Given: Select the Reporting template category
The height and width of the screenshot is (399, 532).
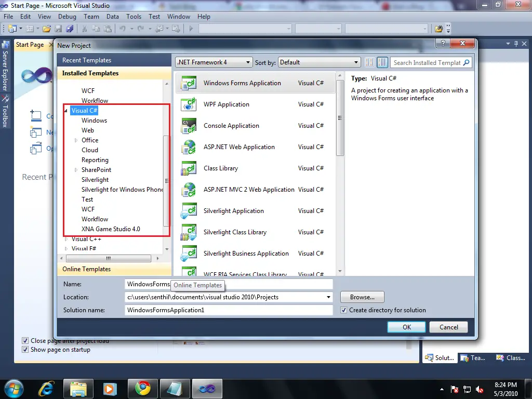Looking at the screenshot, I should click(x=95, y=160).
